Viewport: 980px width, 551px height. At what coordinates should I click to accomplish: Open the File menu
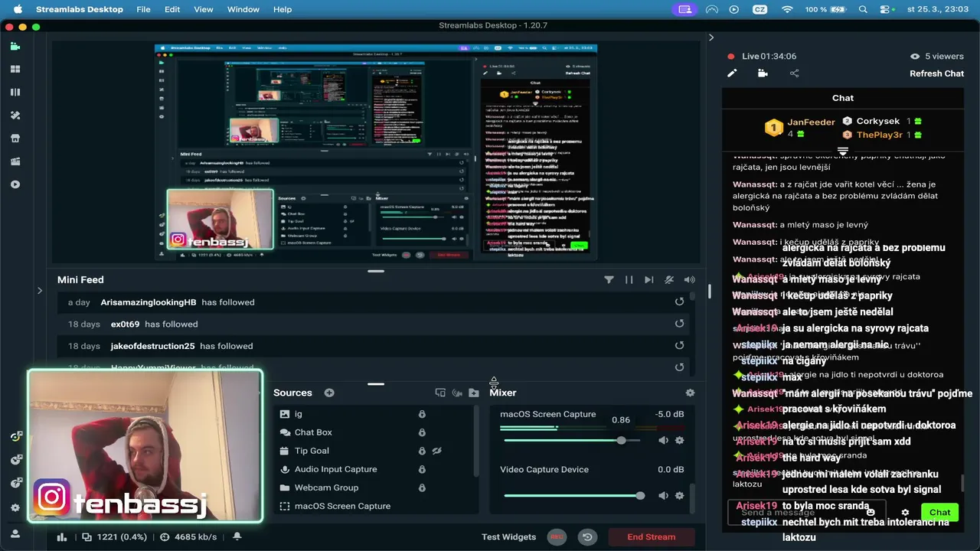pos(143,9)
